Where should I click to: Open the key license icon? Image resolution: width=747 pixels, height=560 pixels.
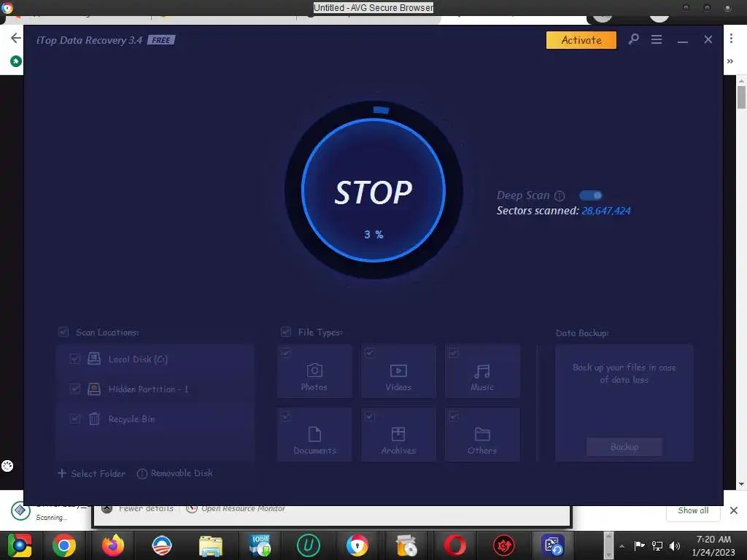click(634, 39)
